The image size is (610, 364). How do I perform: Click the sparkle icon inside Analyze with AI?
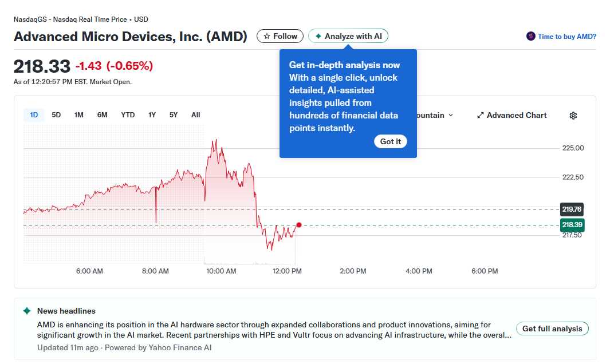[317, 35]
